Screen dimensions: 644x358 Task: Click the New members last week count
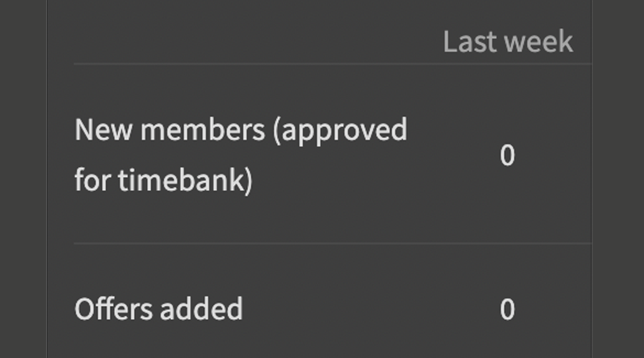[507, 155]
